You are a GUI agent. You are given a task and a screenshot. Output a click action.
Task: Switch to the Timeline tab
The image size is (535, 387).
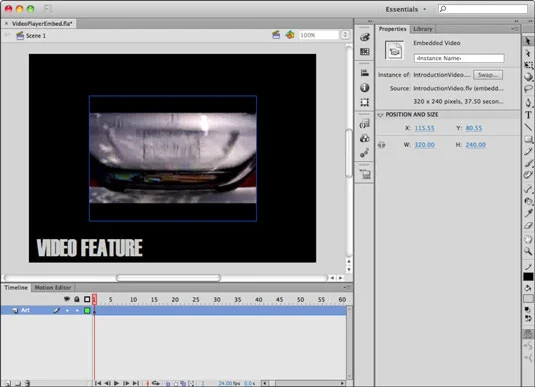[x=16, y=288]
